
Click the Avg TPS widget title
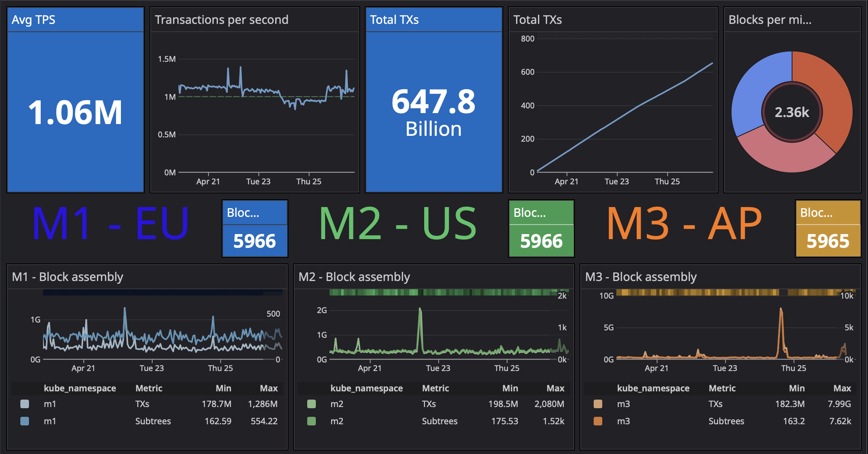click(x=34, y=20)
